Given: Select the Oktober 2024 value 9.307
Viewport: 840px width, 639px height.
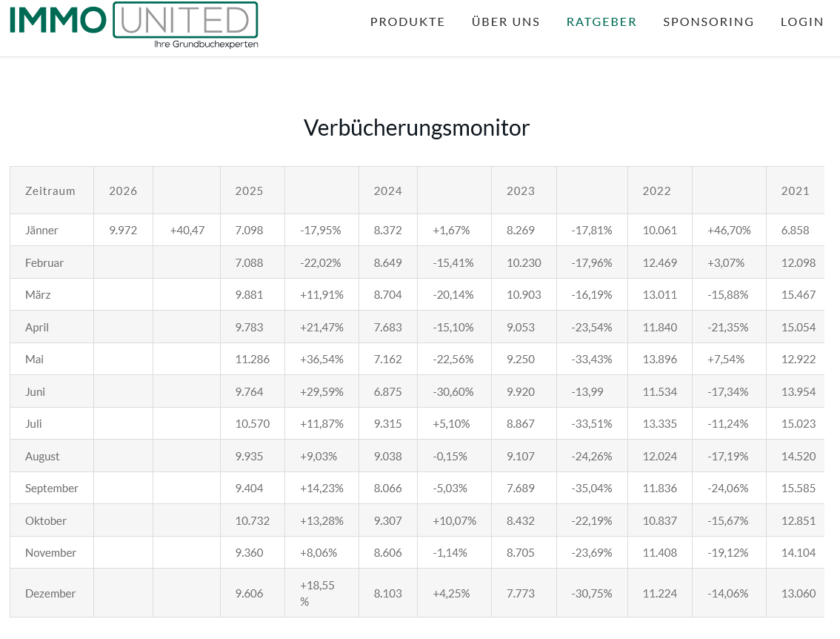Looking at the screenshot, I should point(388,521).
